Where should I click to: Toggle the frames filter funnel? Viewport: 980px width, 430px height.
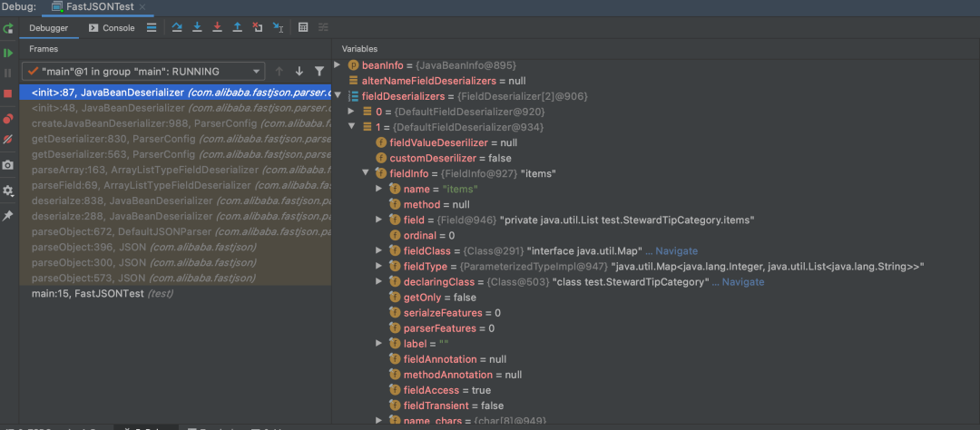tap(319, 71)
